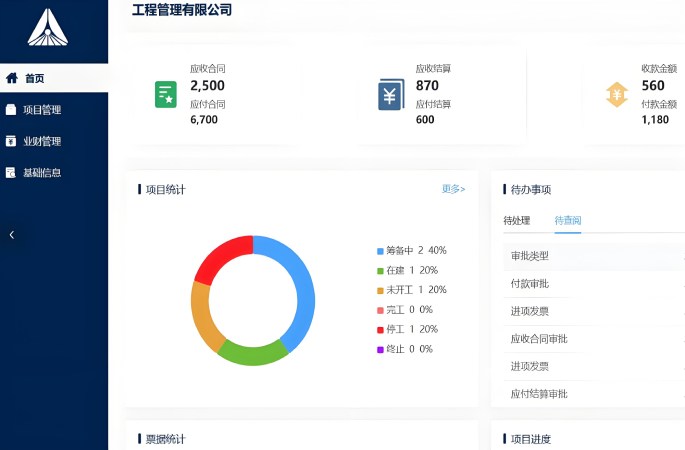The image size is (685, 450).
Task: Toggle the 在建 legend entry
Action: (406, 270)
